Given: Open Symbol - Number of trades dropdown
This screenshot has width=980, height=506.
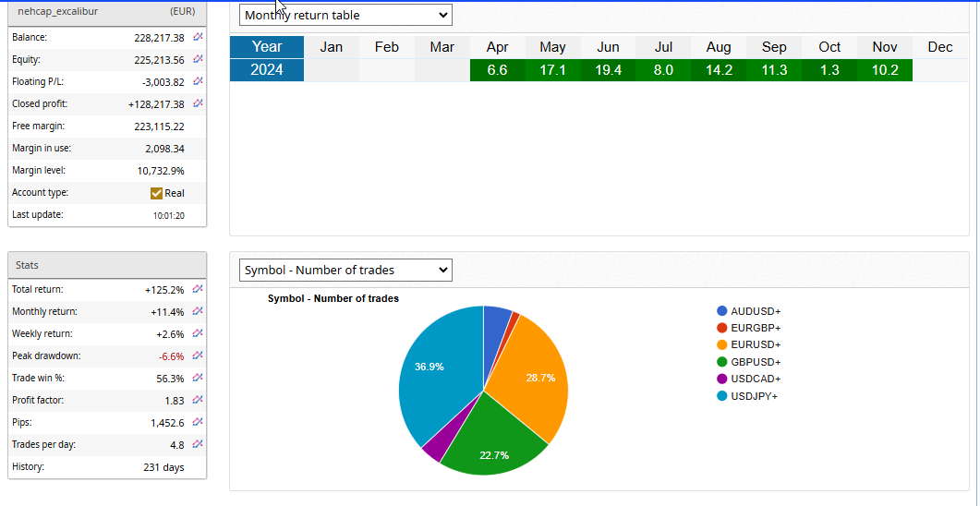Looking at the screenshot, I should click(345, 271).
